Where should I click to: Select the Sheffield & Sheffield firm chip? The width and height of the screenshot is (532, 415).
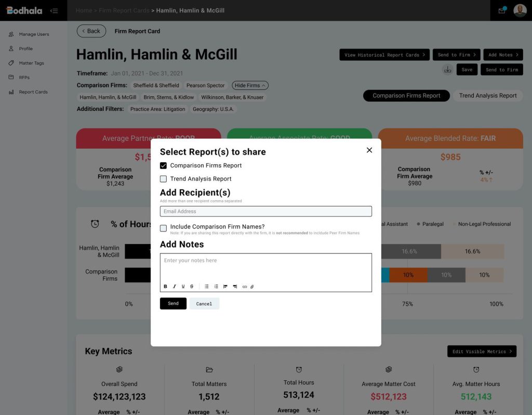click(156, 86)
